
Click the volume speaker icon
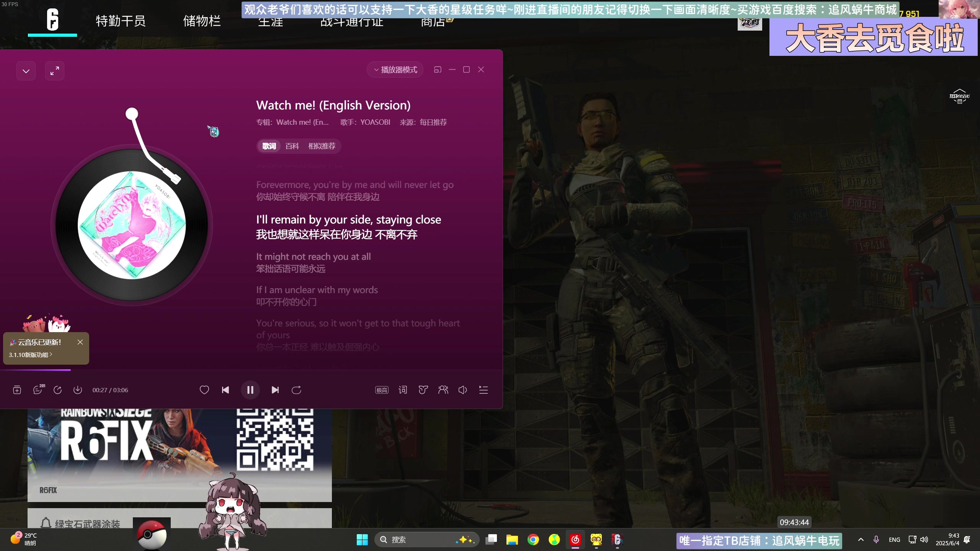click(x=463, y=390)
